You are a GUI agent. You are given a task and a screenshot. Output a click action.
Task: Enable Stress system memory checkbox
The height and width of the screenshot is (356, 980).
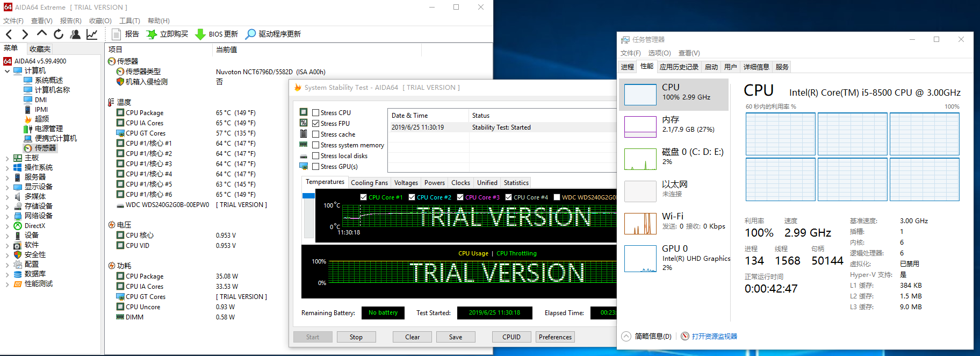316,145
